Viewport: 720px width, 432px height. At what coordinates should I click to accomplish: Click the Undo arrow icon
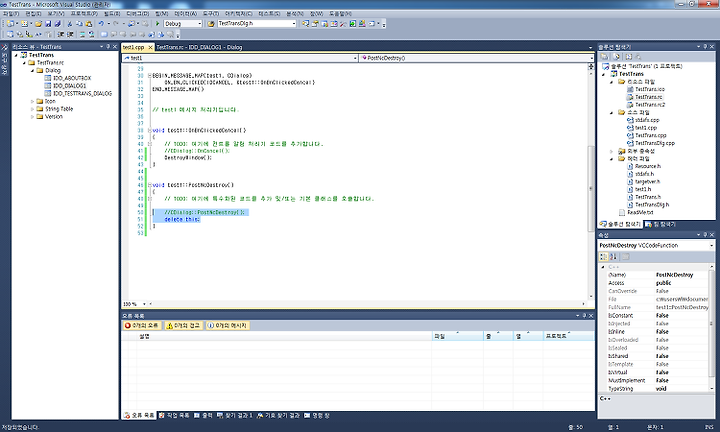click(x=101, y=23)
